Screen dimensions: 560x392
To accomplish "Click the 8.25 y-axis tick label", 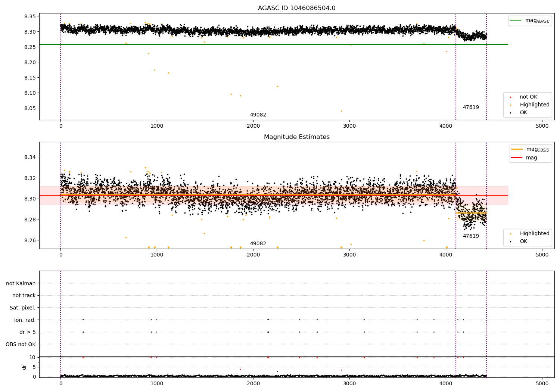I will click(30, 47).
